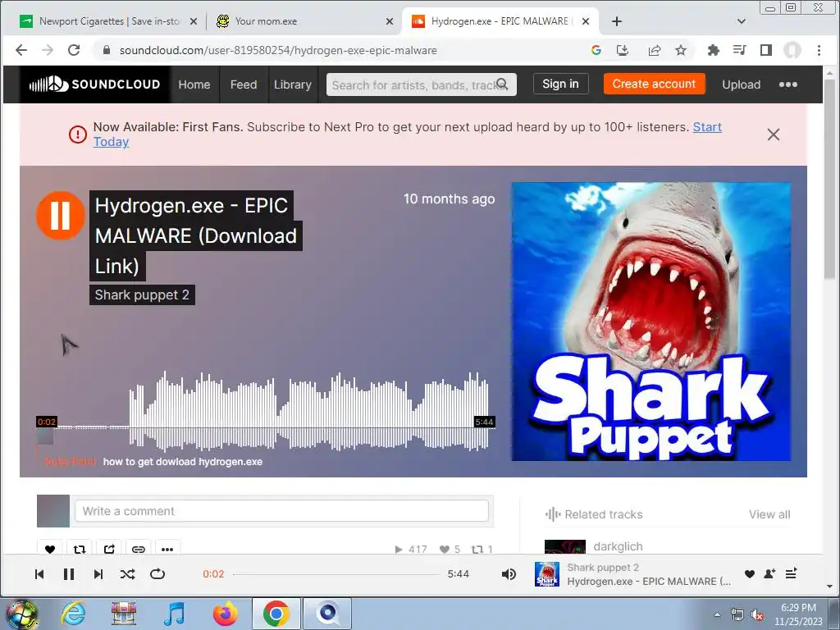Open the header three-dots settings menu
The width and height of the screenshot is (840, 630).
[788, 84]
